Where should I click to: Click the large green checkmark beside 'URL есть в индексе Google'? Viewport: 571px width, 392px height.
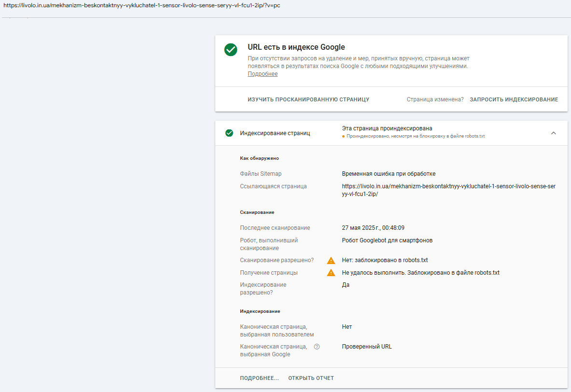click(231, 50)
